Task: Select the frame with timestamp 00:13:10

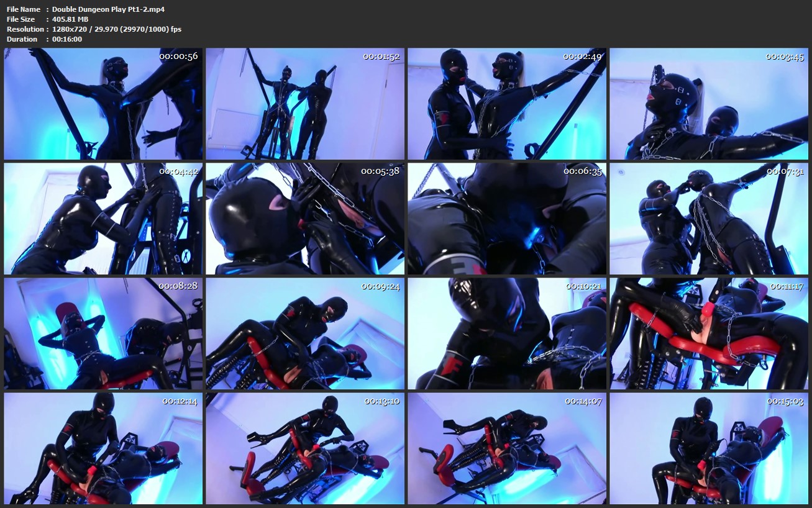Action: [305, 448]
